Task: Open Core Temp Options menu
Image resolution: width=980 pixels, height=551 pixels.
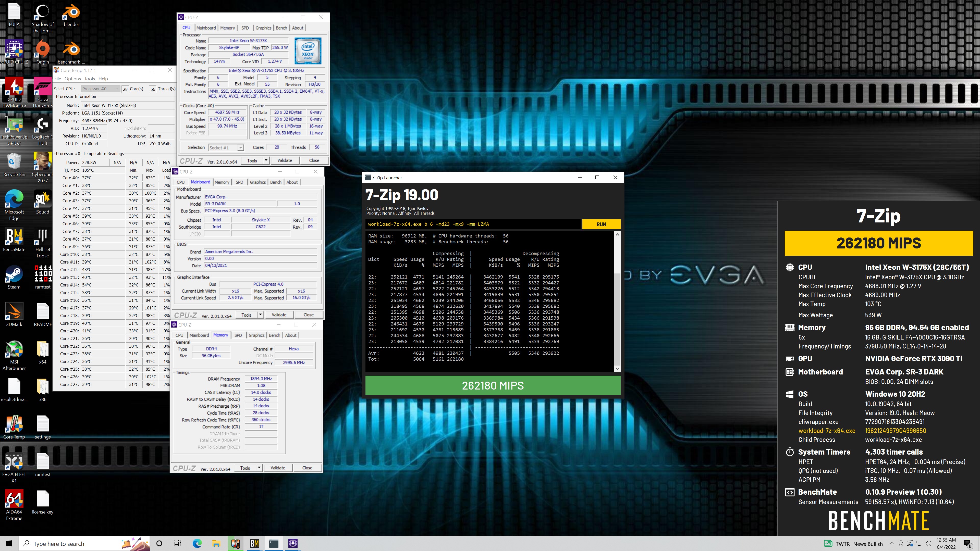Action: pyautogui.click(x=72, y=79)
